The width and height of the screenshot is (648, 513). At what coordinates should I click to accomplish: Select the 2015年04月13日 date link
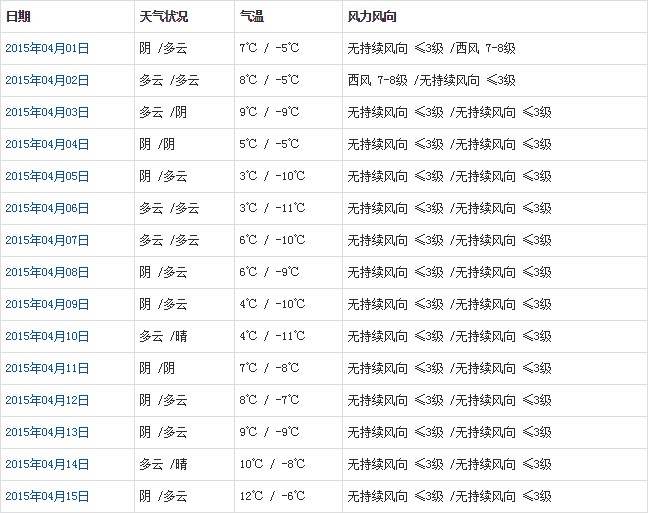pyautogui.click(x=47, y=432)
